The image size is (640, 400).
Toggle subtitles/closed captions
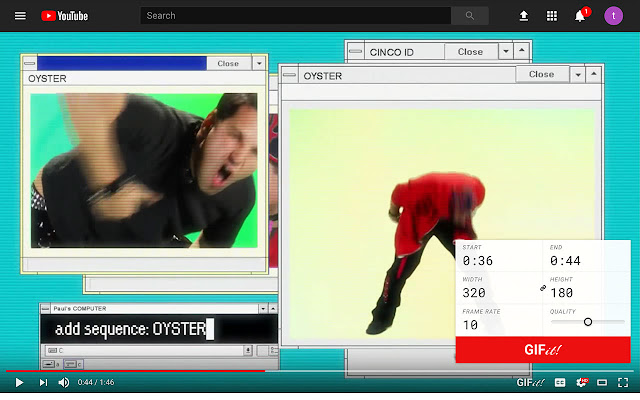[x=560, y=382]
